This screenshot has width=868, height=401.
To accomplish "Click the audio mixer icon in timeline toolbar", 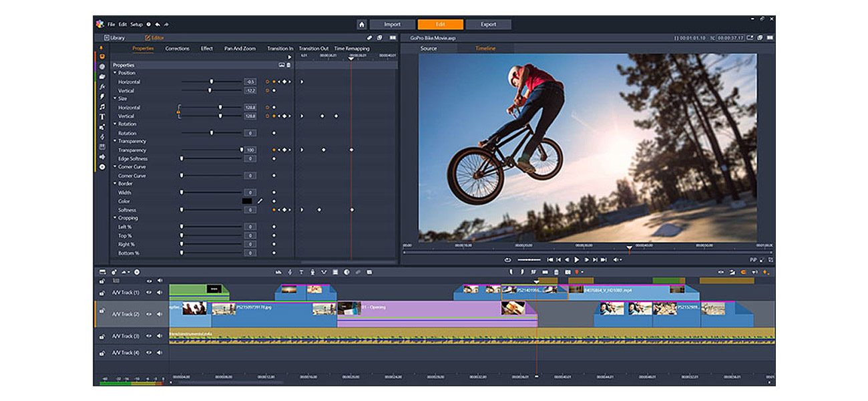I will pos(279,272).
